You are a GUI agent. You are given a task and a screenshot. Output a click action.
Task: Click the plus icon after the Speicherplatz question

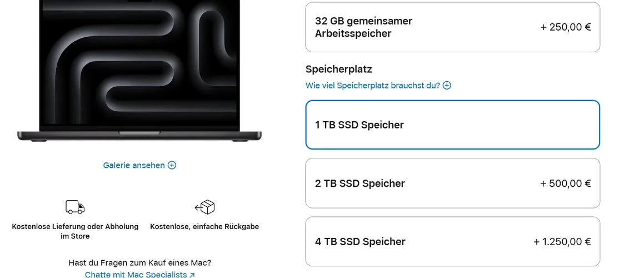pos(447,86)
